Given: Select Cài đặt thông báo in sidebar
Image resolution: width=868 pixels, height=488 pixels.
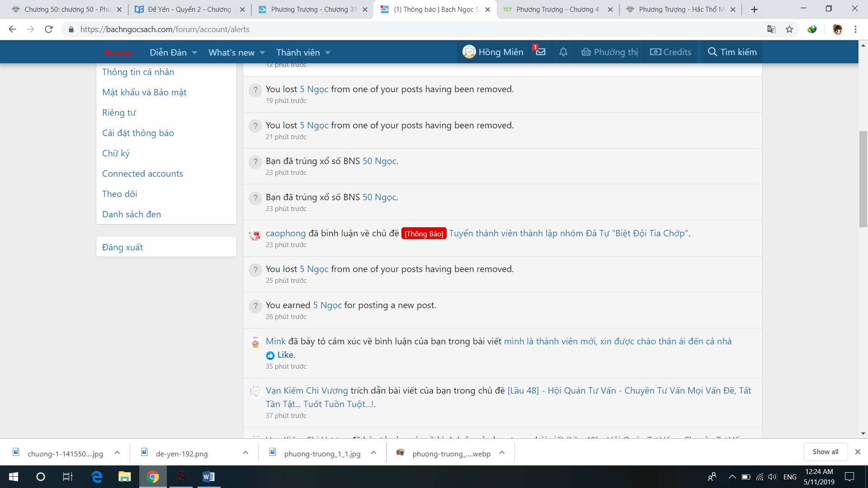Looking at the screenshot, I should (138, 133).
